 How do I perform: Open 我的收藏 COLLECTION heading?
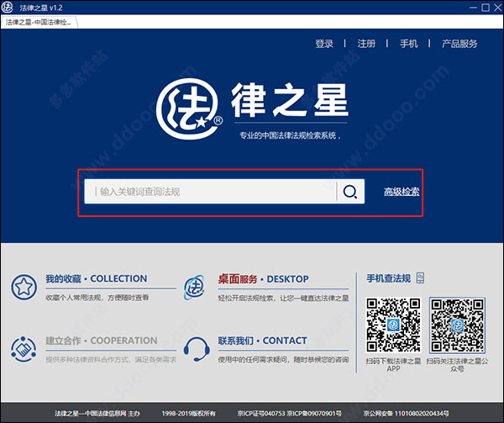point(96,278)
